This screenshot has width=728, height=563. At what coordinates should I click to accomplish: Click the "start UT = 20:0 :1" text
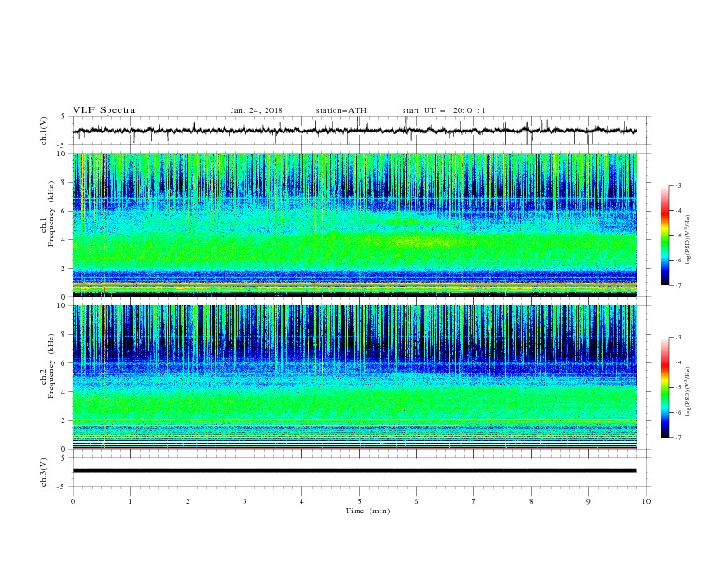(x=444, y=110)
